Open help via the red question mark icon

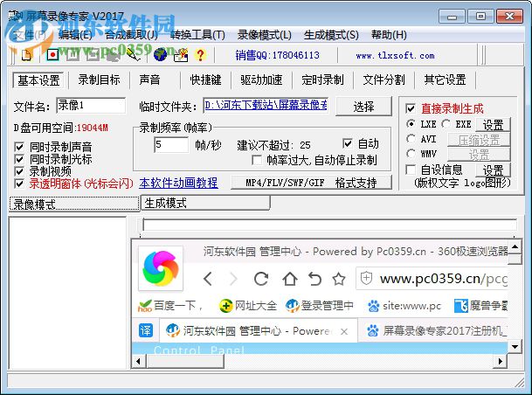point(201,55)
